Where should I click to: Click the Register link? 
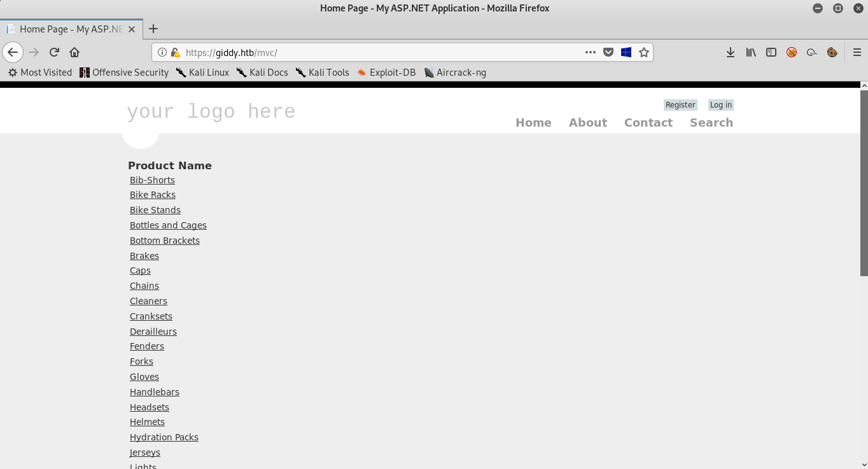coord(680,105)
